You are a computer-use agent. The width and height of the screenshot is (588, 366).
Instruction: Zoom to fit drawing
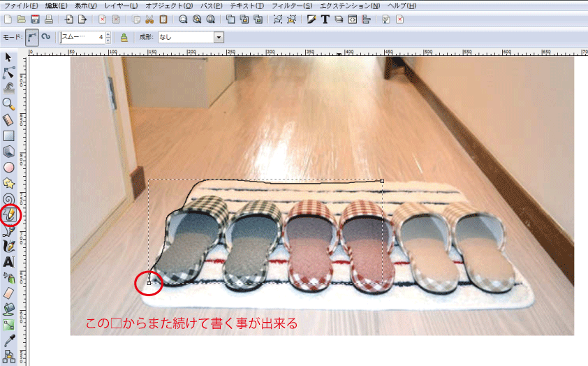pyautogui.click(x=197, y=19)
